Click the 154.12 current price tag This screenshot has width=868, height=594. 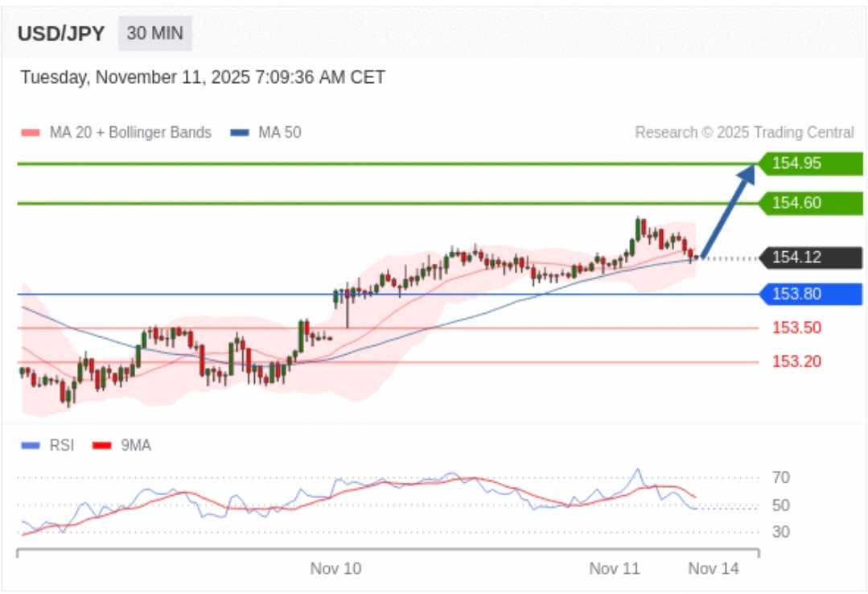click(811, 258)
